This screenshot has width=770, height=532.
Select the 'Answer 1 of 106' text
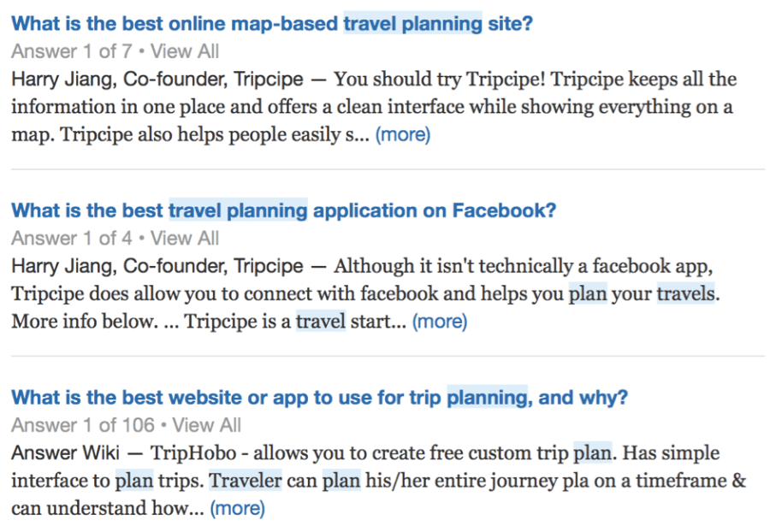tap(83, 425)
